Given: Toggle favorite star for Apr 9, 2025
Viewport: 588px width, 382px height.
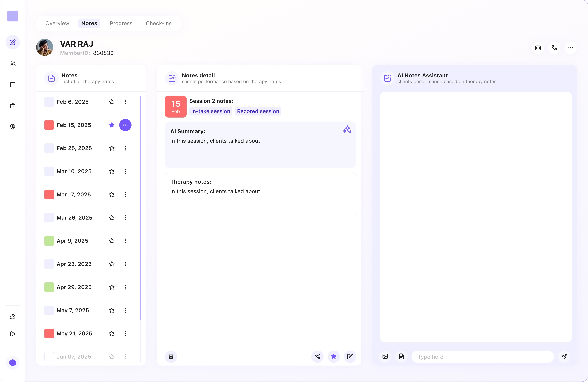Looking at the screenshot, I should pos(112,241).
